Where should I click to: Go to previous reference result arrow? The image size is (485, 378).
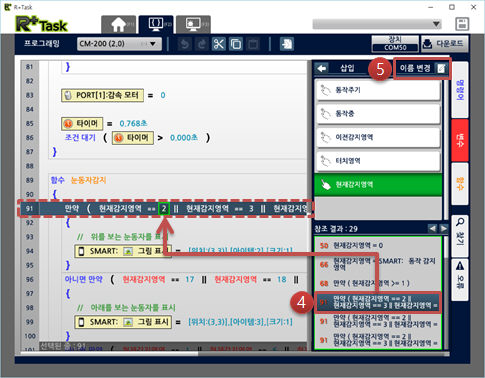tap(432, 228)
